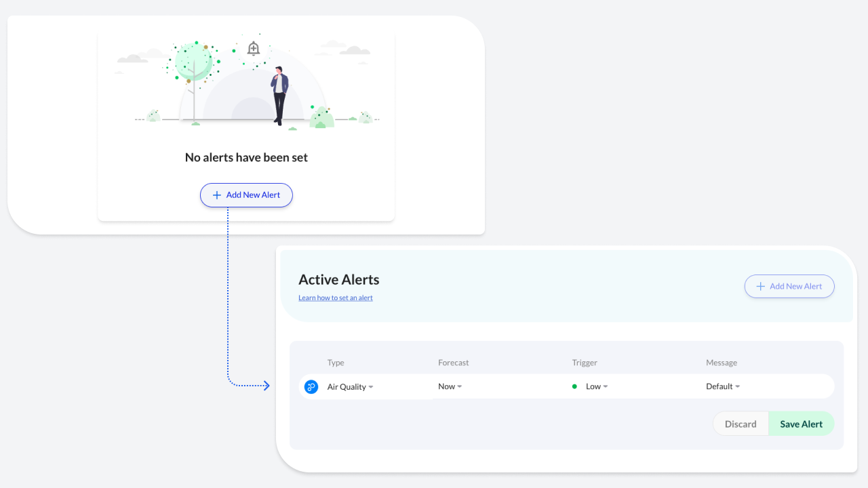The height and width of the screenshot is (488, 868).
Task: Click the bell icon in the illustration
Action: 254,49
